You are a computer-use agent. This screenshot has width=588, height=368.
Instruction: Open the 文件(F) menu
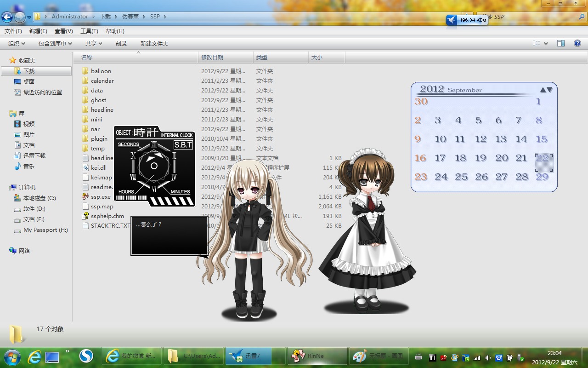click(13, 31)
